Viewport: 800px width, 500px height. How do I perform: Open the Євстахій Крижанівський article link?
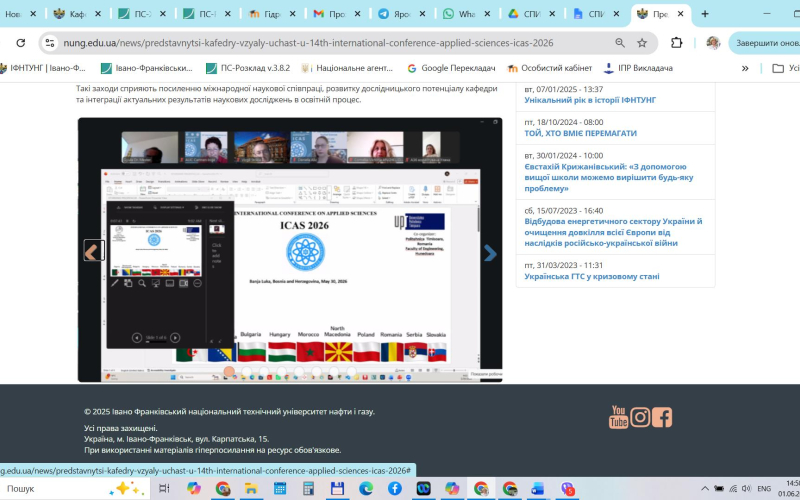[x=609, y=178]
